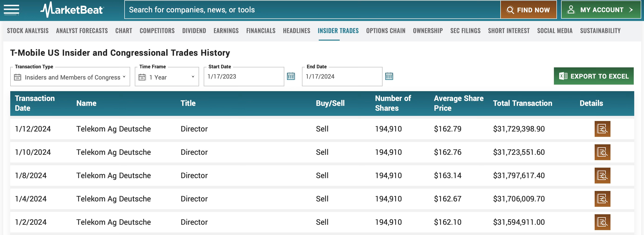
Task: Open the End Date calendar picker
Action: [x=389, y=76]
